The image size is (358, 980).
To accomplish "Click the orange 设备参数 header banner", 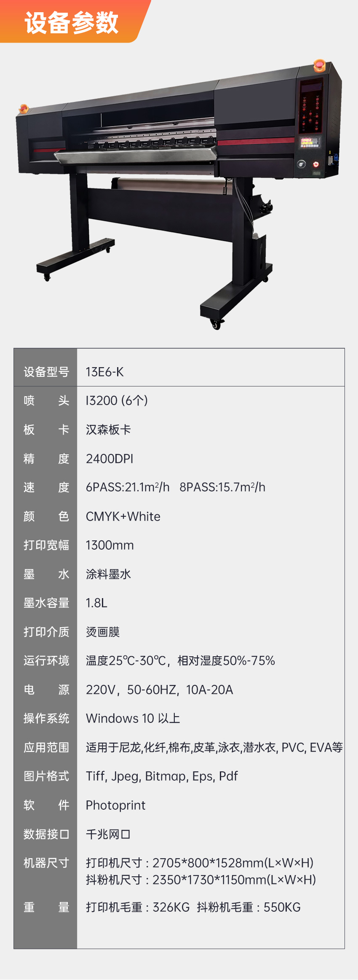I will [72, 22].
